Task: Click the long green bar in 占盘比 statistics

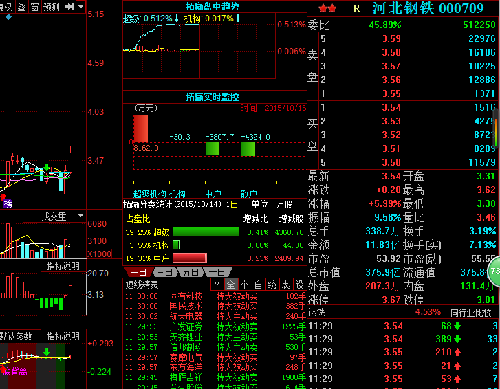Action: tap(206, 232)
